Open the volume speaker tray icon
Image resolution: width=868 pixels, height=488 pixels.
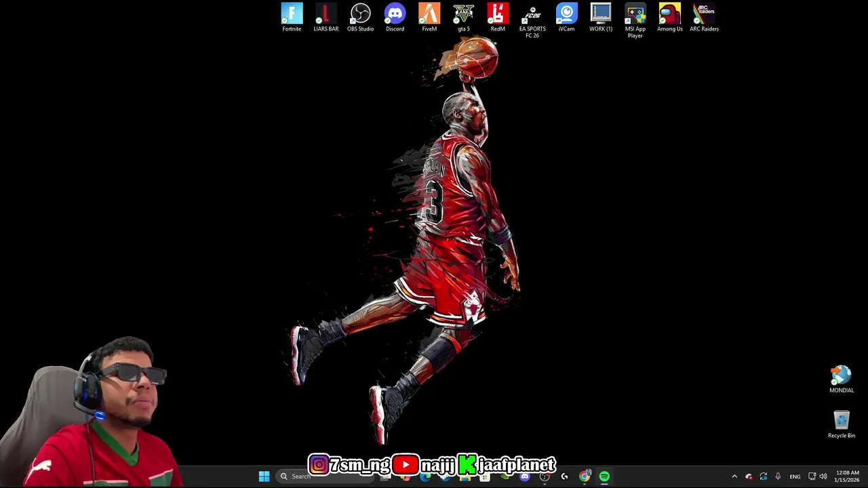pyautogui.click(x=823, y=476)
